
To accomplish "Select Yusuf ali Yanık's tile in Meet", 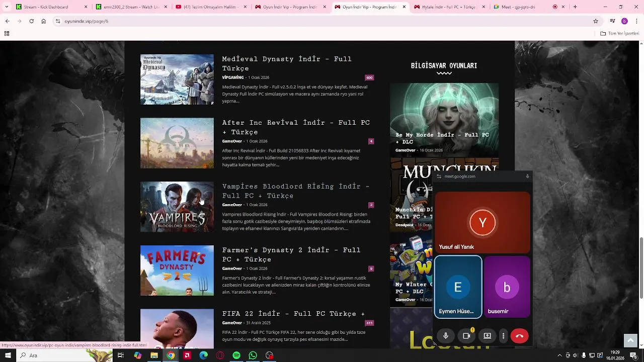I will [x=482, y=222].
